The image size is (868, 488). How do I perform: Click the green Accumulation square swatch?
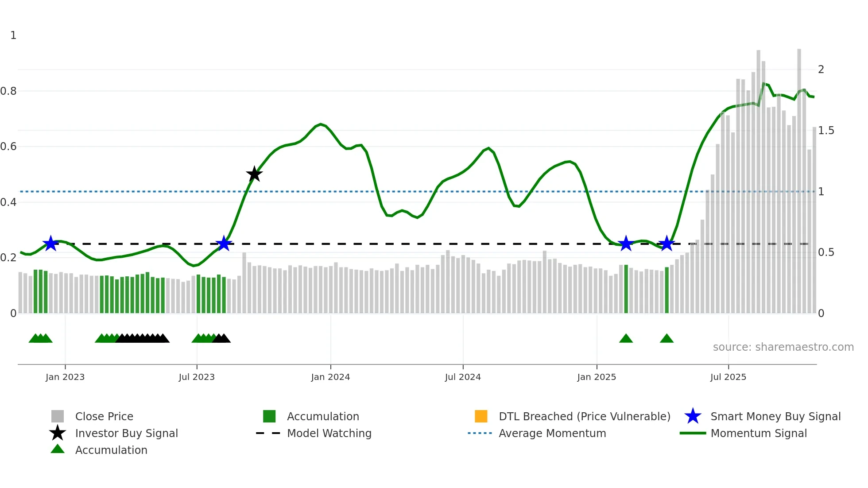coord(269,416)
